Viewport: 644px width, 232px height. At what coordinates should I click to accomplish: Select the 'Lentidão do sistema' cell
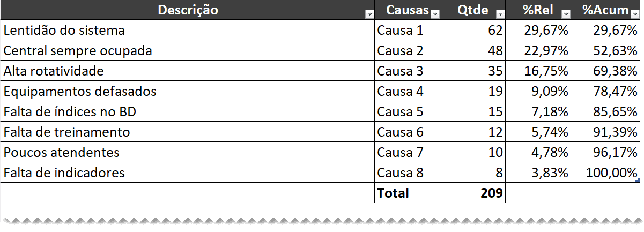pos(188,30)
